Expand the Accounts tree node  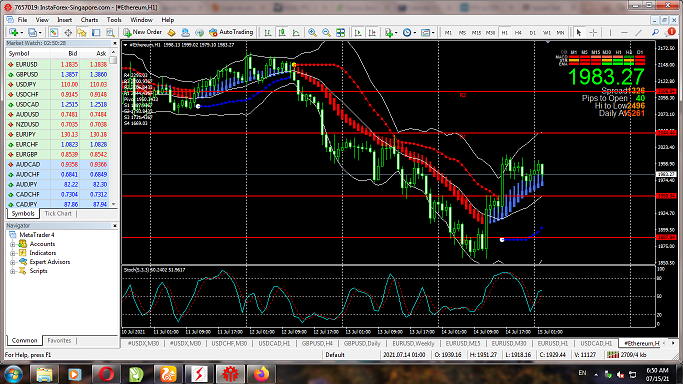[x=13, y=244]
